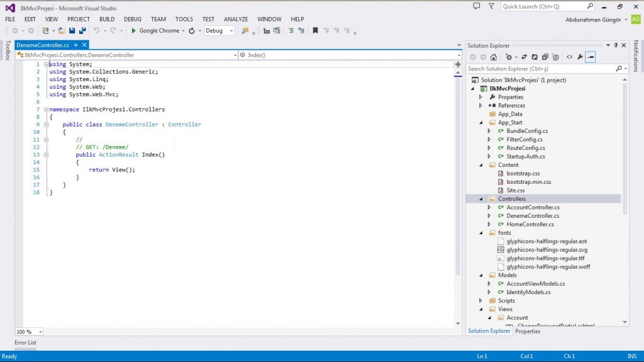This screenshot has width=644, height=362.
Task: Click View Code icon in Solution Explorer
Action: (569, 57)
